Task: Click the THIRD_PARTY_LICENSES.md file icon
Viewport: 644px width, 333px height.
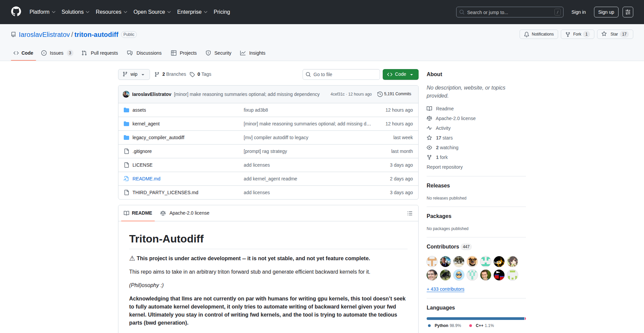Action: (x=126, y=192)
